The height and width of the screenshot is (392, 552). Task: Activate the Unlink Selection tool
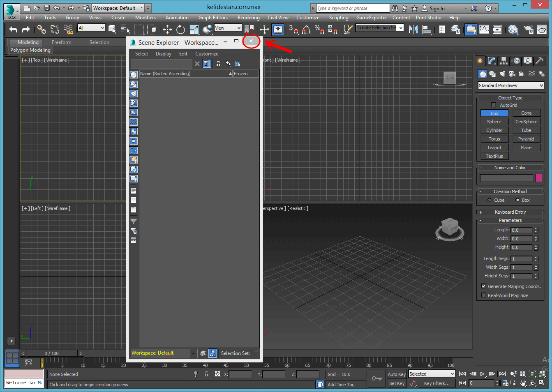coord(55,29)
